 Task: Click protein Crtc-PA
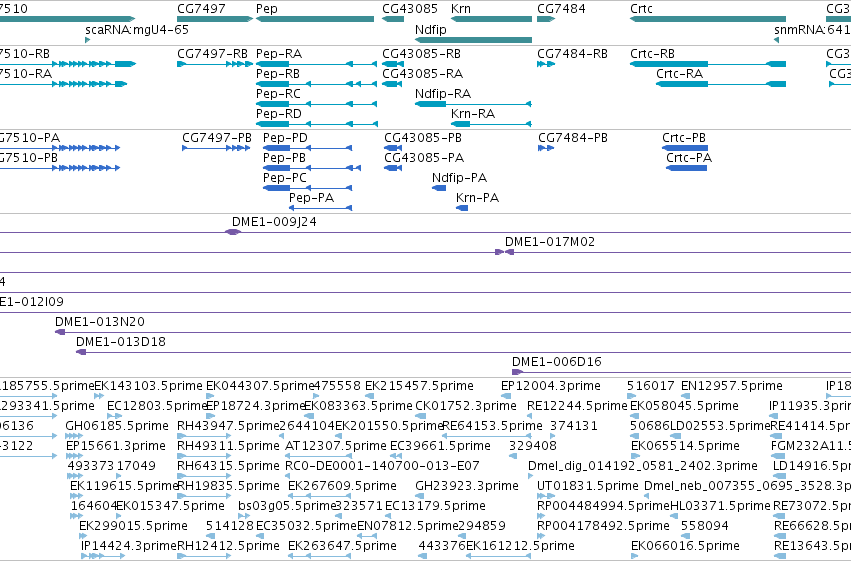tap(687, 168)
